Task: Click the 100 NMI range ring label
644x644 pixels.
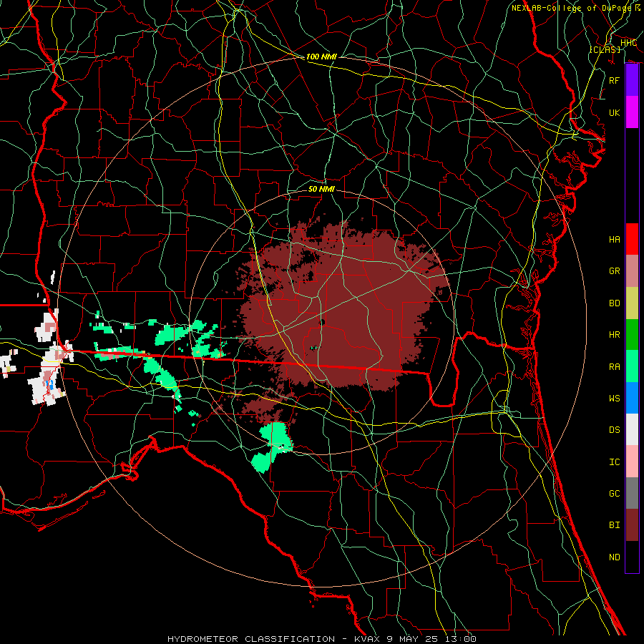Action: tap(321, 57)
